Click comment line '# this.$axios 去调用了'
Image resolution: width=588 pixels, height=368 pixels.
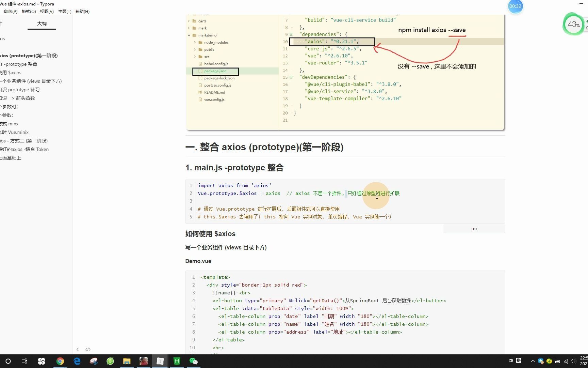pos(294,217)
